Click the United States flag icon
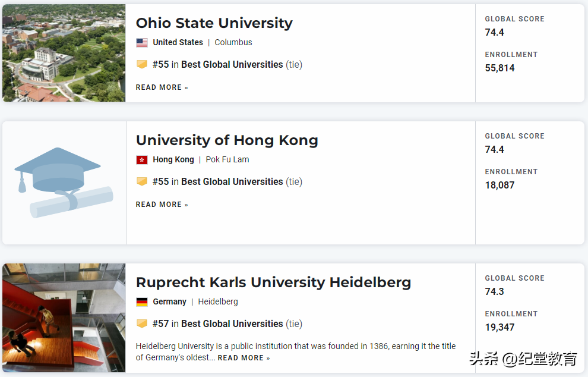 [142, 43]
